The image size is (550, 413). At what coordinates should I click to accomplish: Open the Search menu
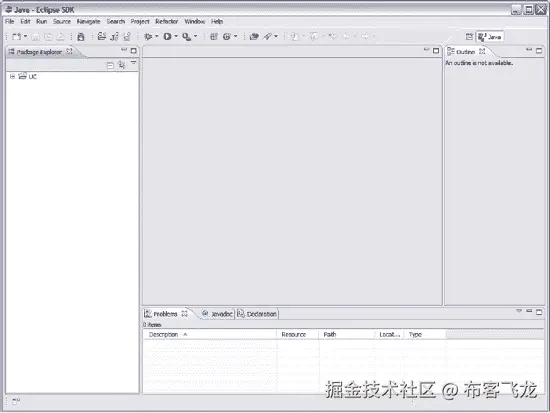(116, 21)
